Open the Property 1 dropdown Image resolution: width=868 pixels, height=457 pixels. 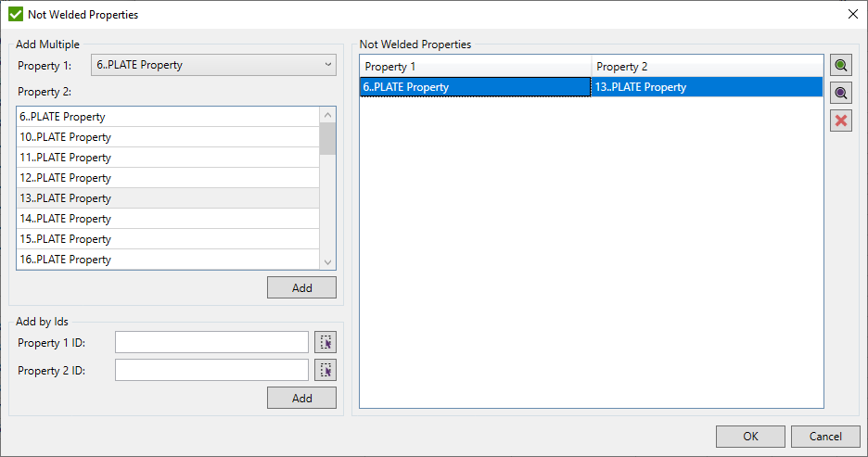click(213, 65)
